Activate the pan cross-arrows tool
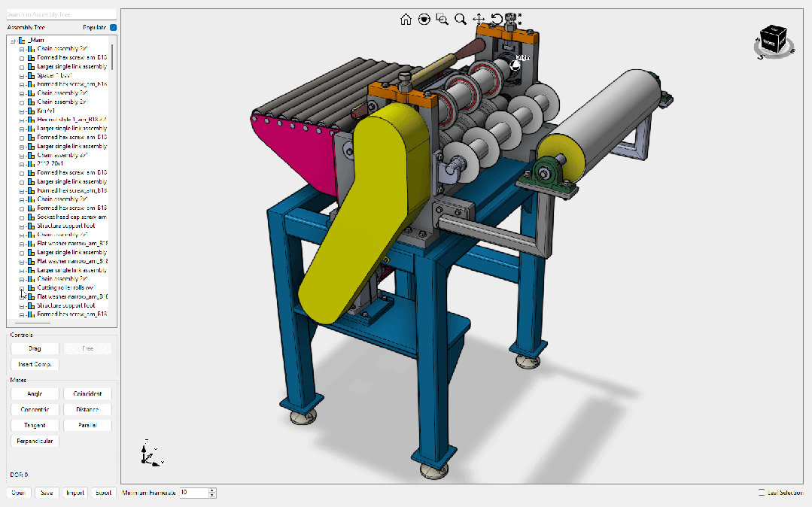This screenshot has height=507, width=812. coord(479,20)
